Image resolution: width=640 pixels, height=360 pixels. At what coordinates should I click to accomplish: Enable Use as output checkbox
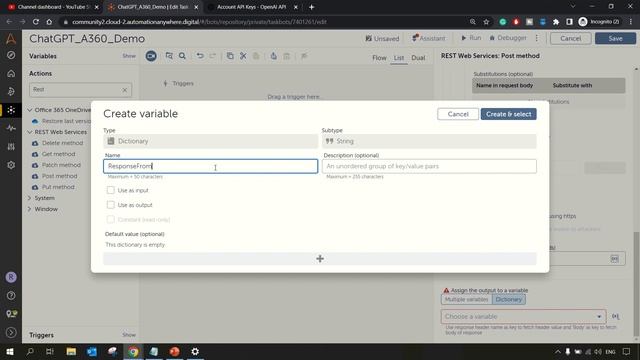tap(111, 205)
